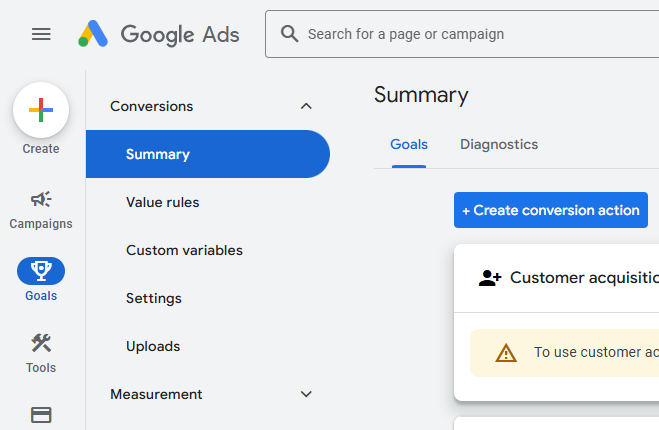Click the Summary page heading
The image size is (659, 430).
(421, 95)
